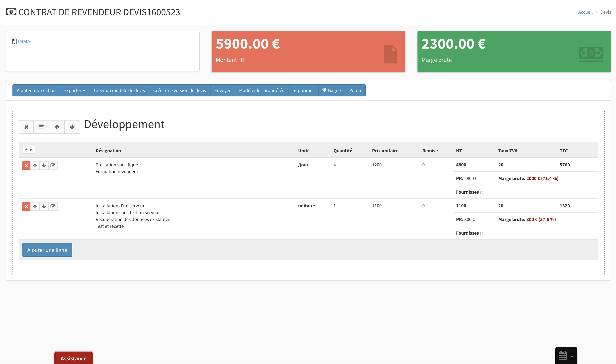Viewport: 616px width, 364px height.
Task: Open the Exporter dropdown
Action: 75,90
